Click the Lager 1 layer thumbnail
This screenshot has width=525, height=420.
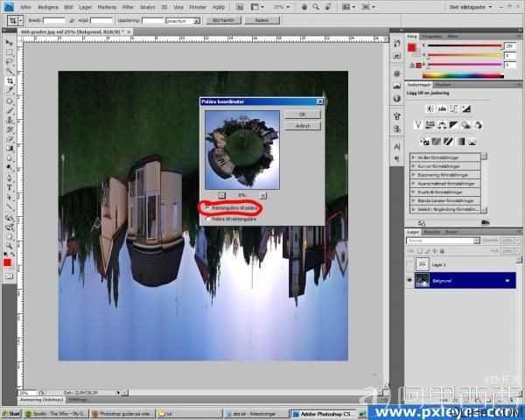pos(423,264)
